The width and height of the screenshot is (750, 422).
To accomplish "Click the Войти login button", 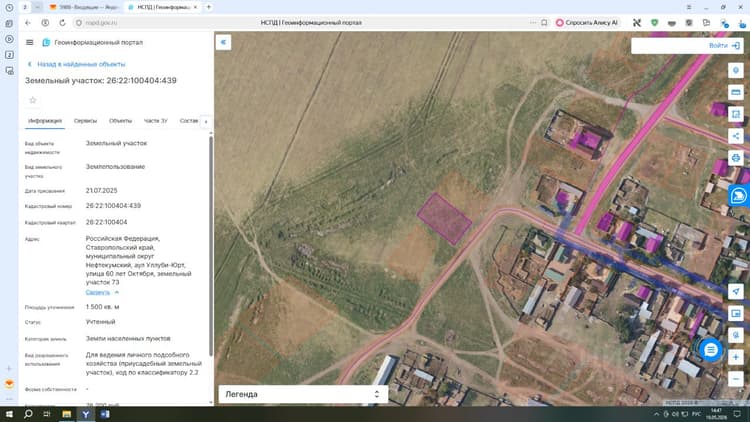I will click(x=724, y=45).
